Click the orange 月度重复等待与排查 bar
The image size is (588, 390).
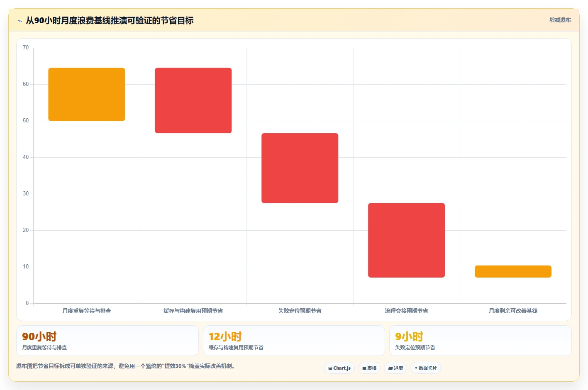click(87, 95)
